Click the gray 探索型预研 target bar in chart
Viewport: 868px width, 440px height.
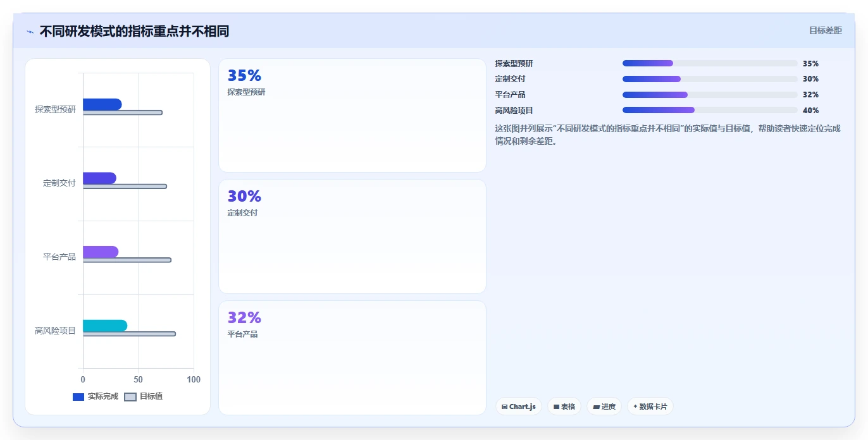click(123, 113)
